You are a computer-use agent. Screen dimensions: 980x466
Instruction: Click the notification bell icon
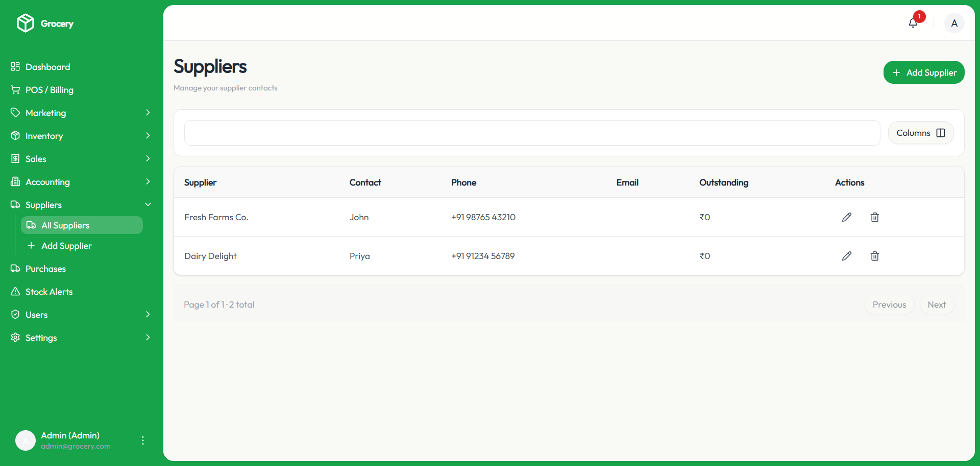(x=913, y=23)
